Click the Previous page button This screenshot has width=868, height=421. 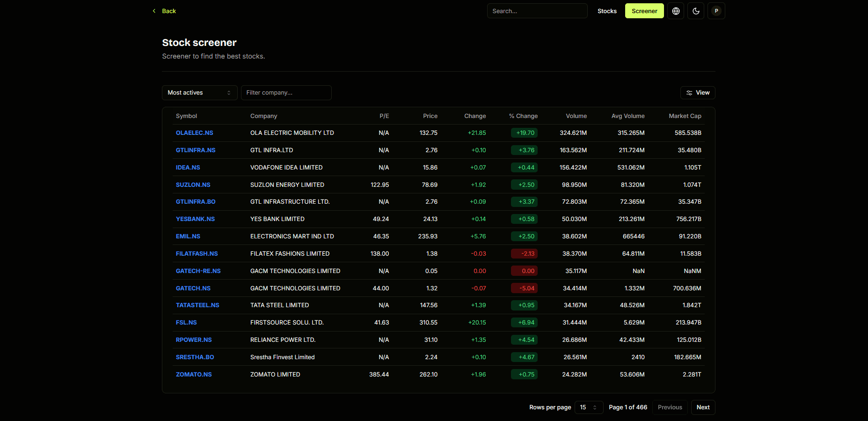pos(670,407)
